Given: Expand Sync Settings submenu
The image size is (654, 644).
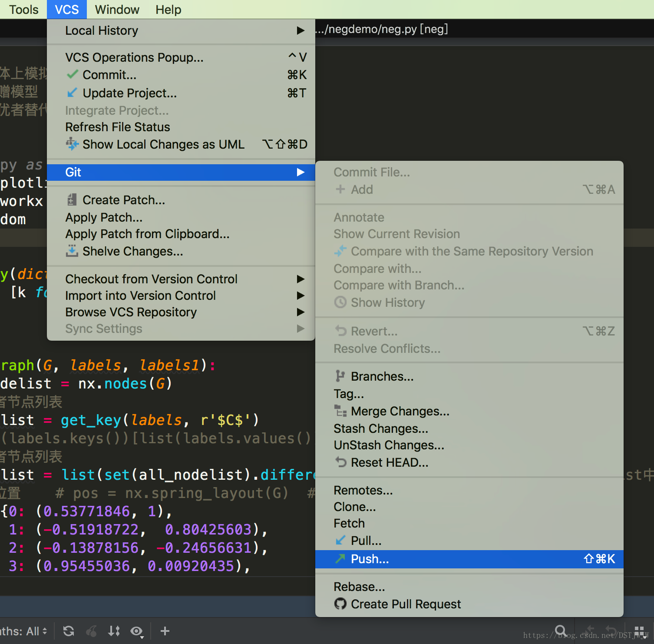Looking at the screenshot, I should (181, 329).
